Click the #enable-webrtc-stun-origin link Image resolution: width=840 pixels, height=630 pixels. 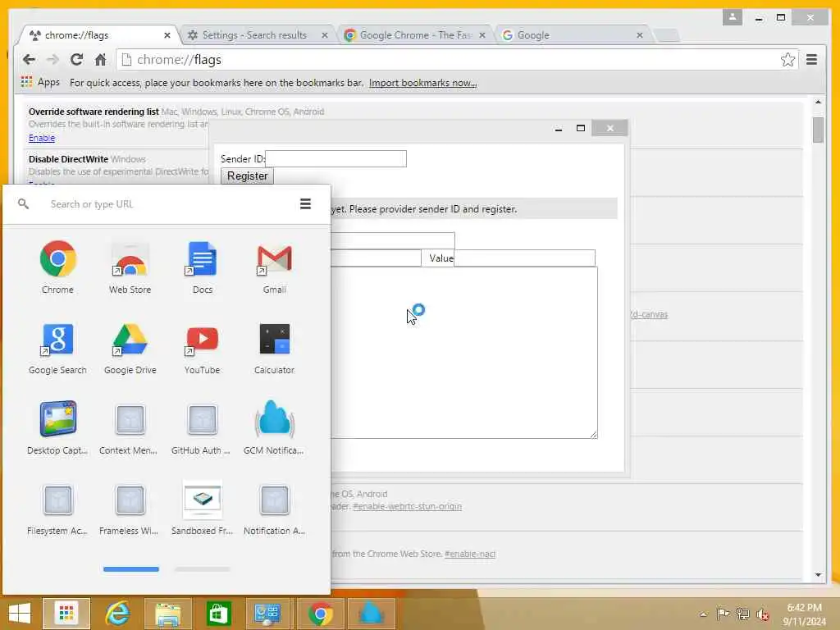click(x=407, y=506)
